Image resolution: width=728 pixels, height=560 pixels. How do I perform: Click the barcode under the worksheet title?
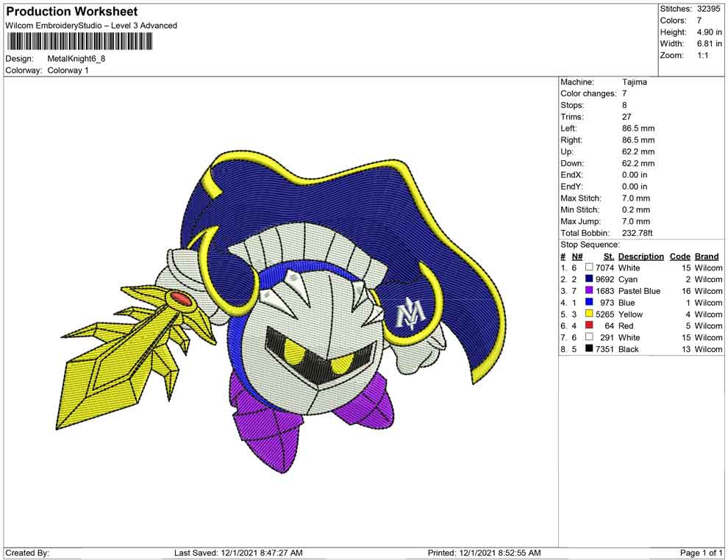point(79,42)
